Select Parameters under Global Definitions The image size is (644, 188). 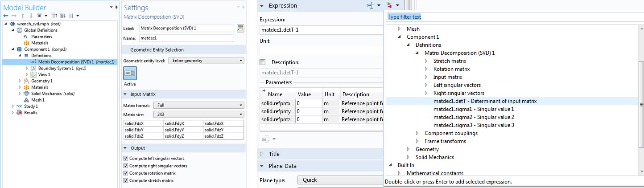pos(41,37)
